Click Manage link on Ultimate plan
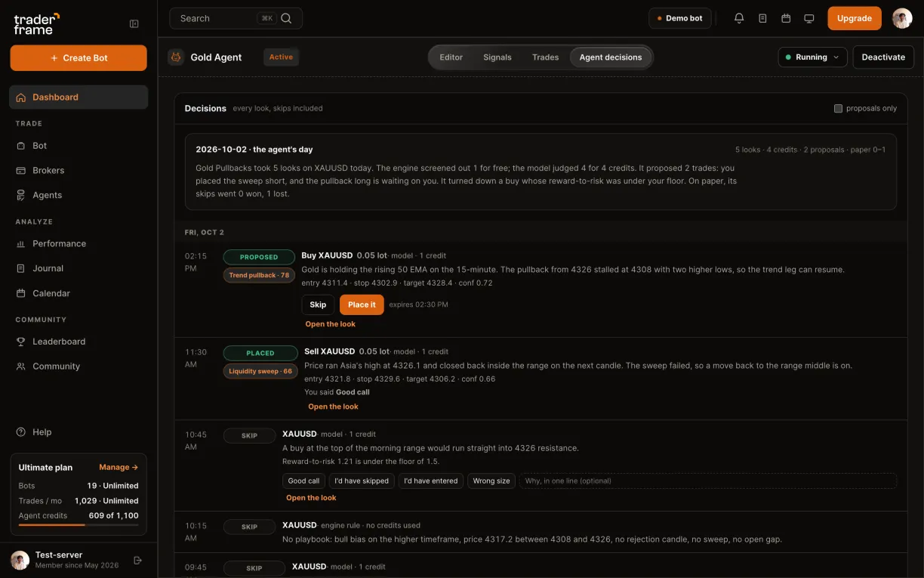This screenshot has height=578, width=924. (x=119, y=468)
